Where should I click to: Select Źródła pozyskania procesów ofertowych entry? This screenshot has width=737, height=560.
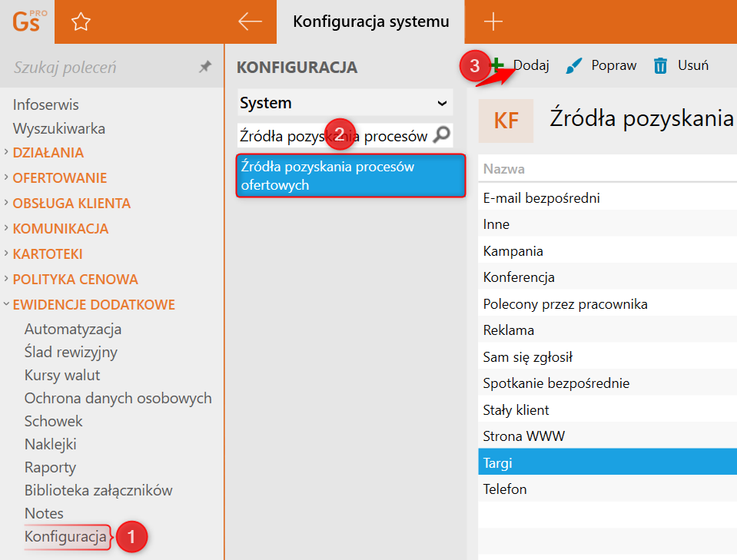pos(350,176)
